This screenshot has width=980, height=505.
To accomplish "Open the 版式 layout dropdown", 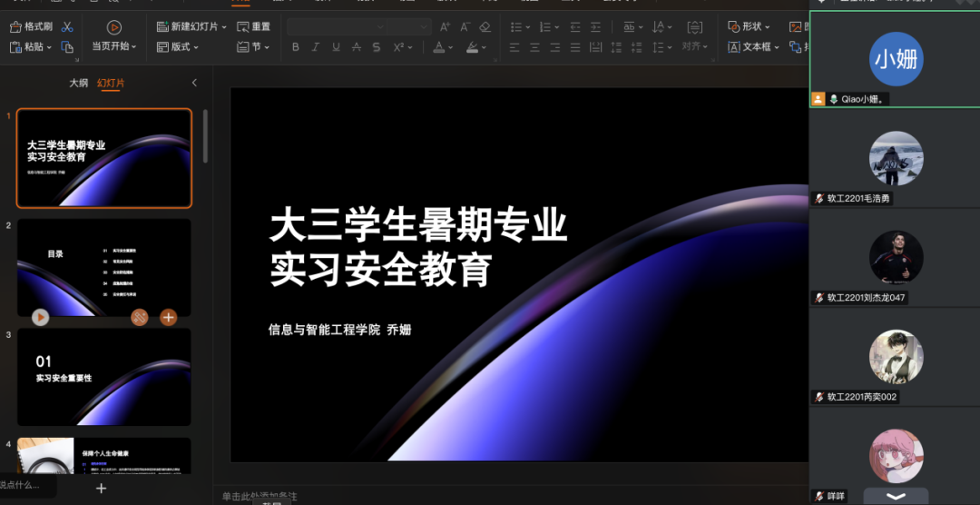I will 196,47.
